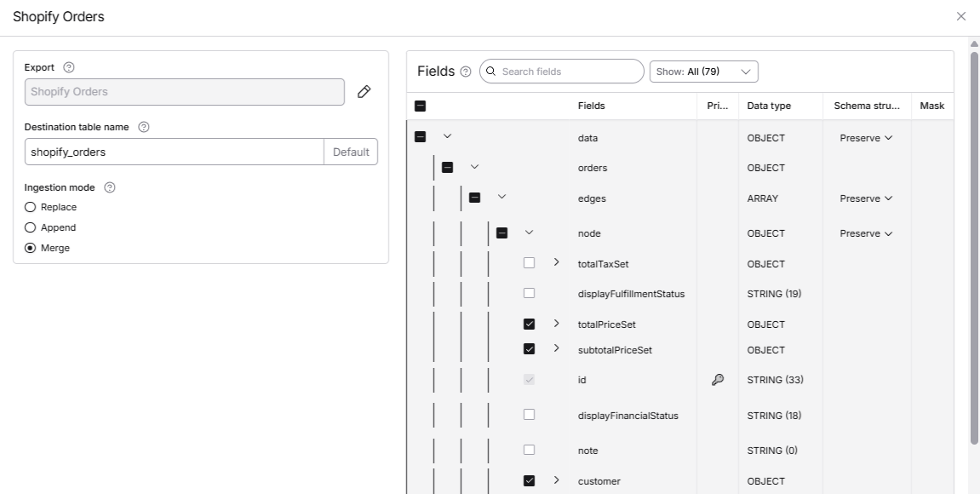
Task: Toggle the checkbox for orders row
Action: pyautogui.click(x=448, y=167)
